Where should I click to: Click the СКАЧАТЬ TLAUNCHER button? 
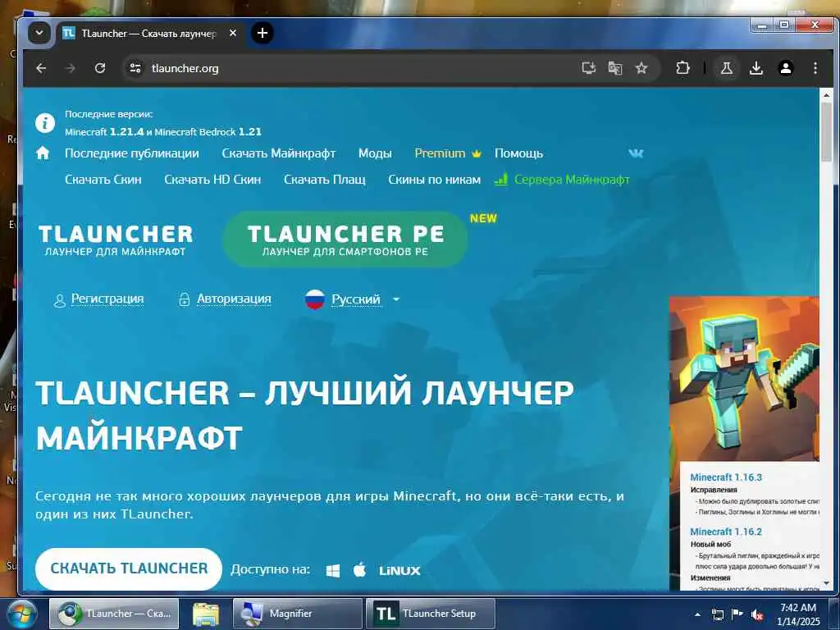click(129, 568)
